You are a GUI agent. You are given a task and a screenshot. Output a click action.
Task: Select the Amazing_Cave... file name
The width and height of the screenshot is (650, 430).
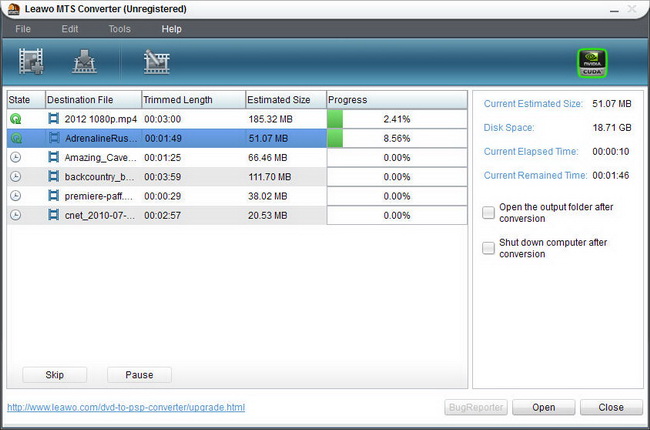click(100, 158)
